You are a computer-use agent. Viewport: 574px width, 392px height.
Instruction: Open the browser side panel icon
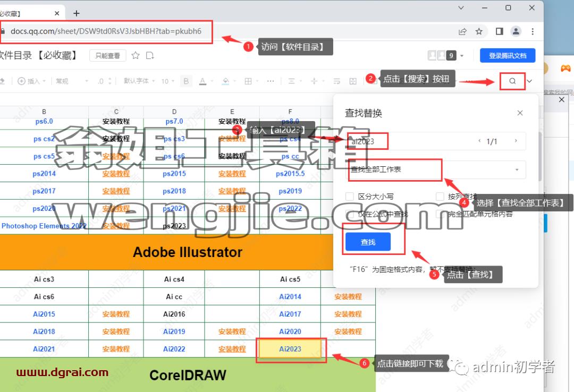coord(499,31)
